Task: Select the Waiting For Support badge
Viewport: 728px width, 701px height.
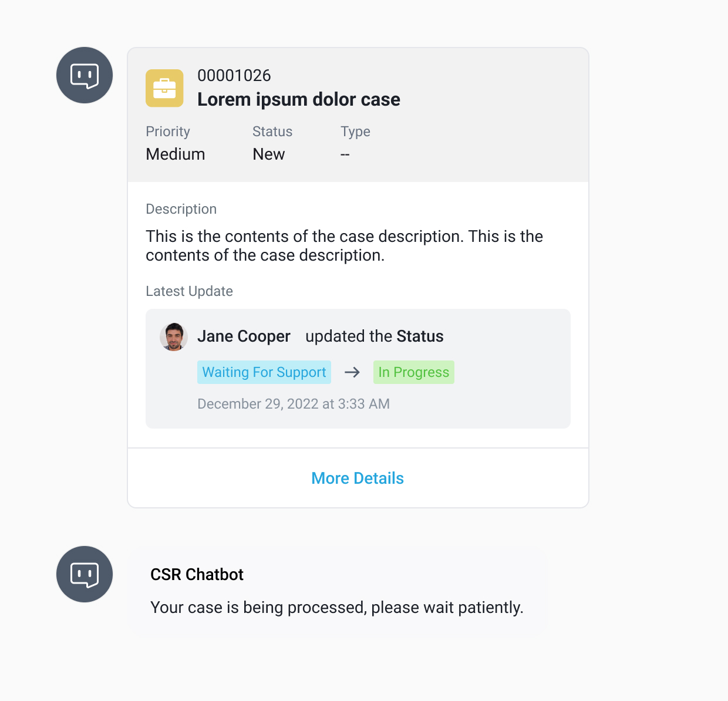Action: coord(264,372)
